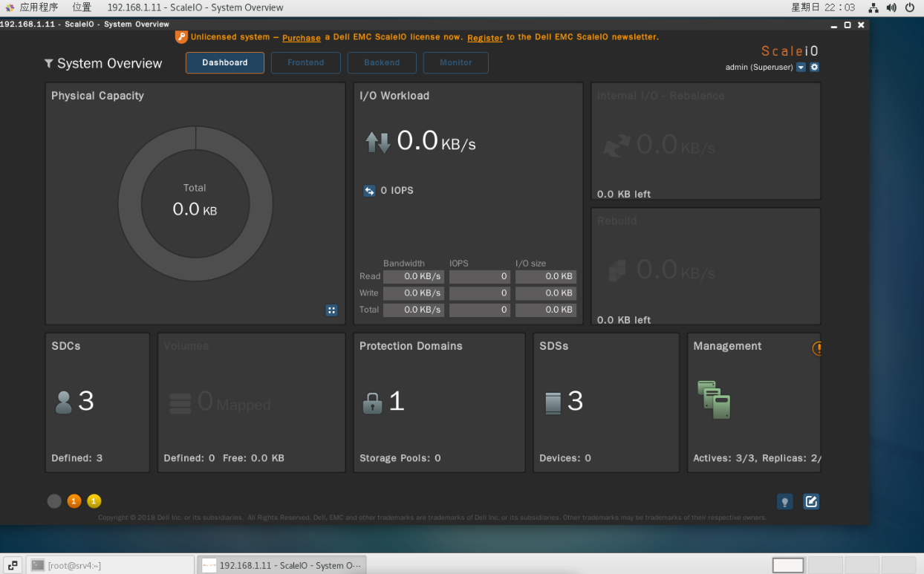Select the active workspace in the switcher

coord(788,565)
